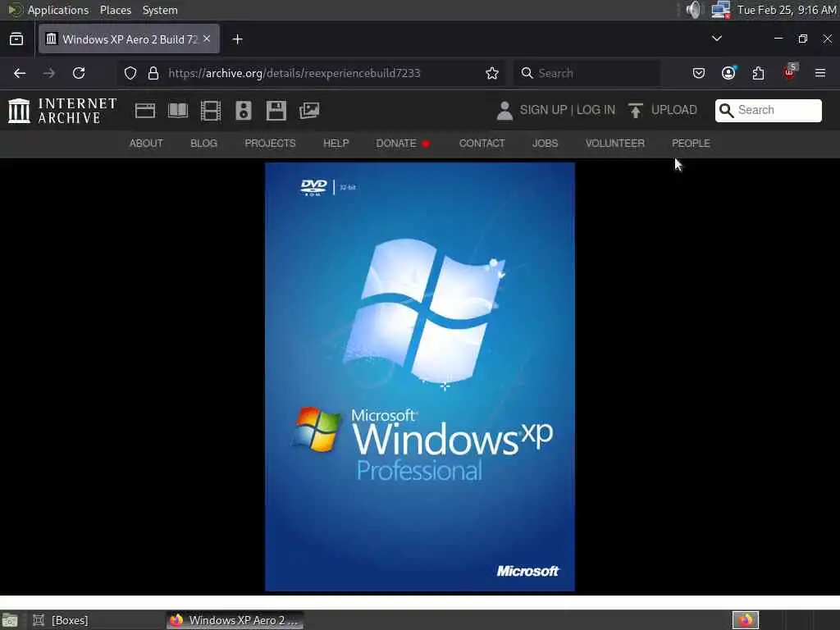
Task: Go back to previous page
Action: (20, 73)
